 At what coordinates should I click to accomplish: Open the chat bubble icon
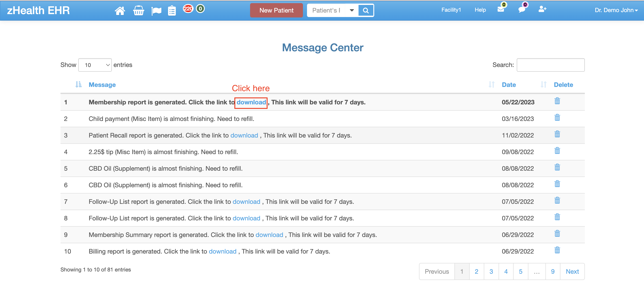pyautogui.click(x=522, y=9)
